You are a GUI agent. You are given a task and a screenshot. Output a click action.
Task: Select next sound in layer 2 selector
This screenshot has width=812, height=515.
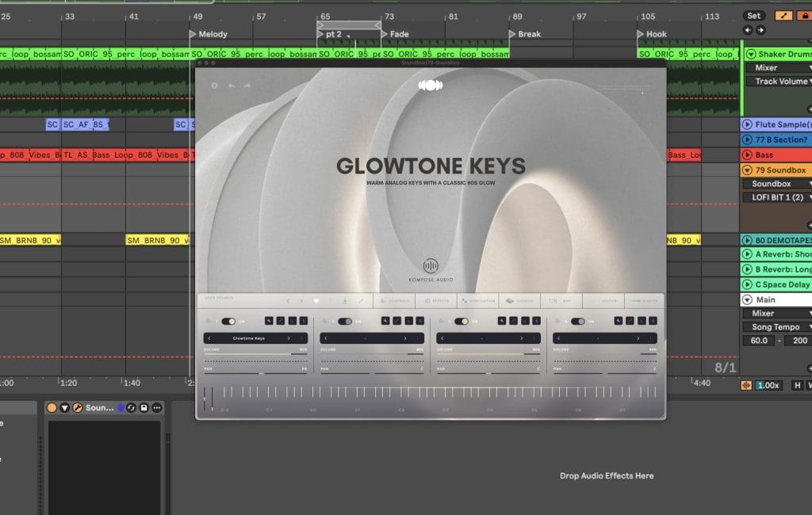click(x=405, y=338)
